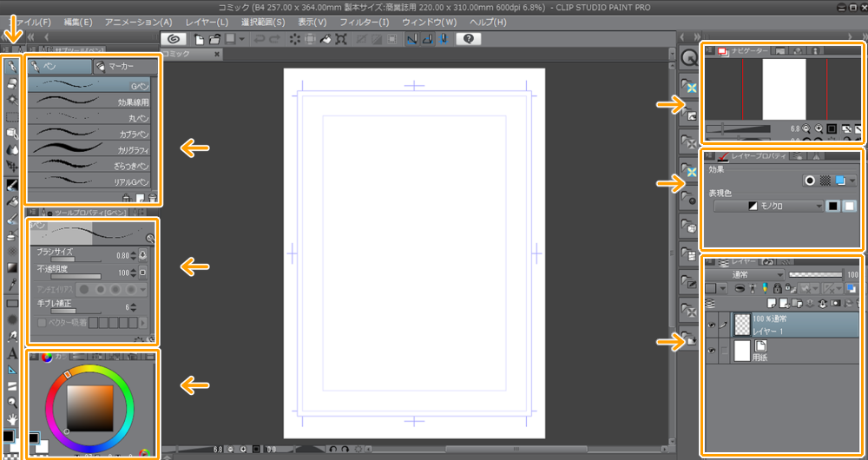Toggle visibility eye of レイヤー 1
Screen dimensions: 868x460
(x=712, y=325)
